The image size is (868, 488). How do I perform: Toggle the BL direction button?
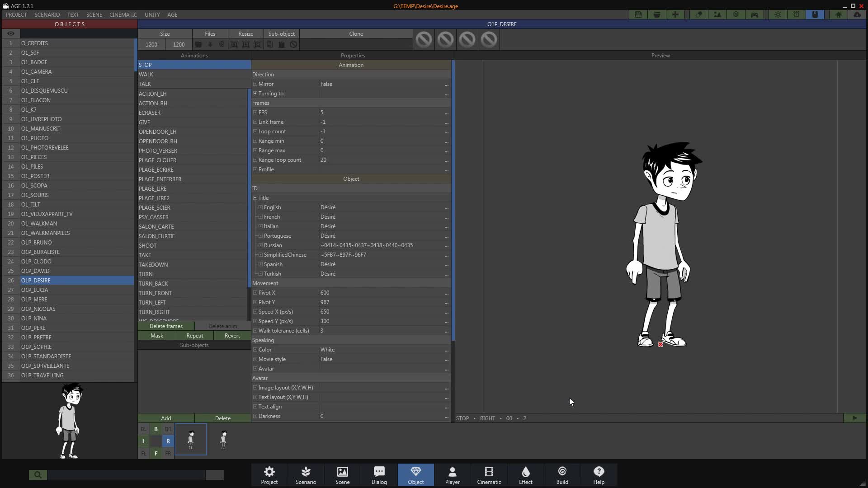click(144, 429)
